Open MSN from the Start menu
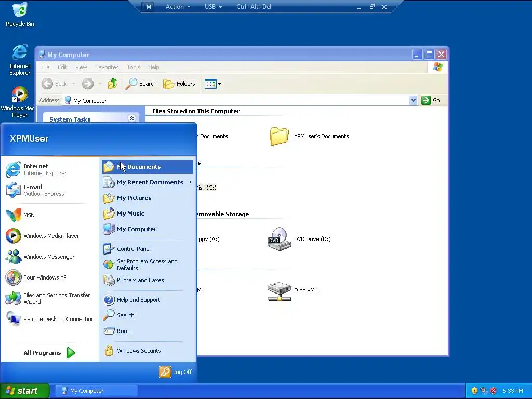The width and height of the screenshot is (532, 399). tap(49, 215)
